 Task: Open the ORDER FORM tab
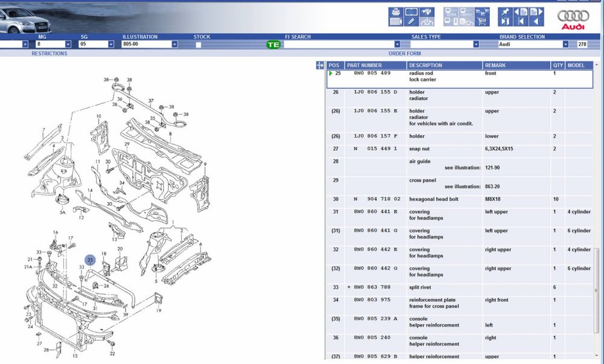point(405,54)
